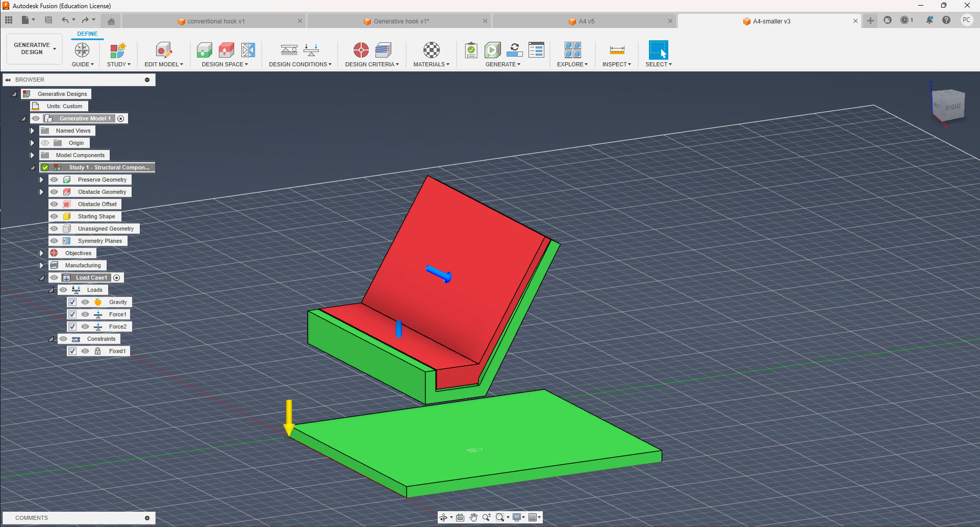Activate the Select tool icon
Image resolution: width=980 pixels, height=527 pixels.
[659, 50]
